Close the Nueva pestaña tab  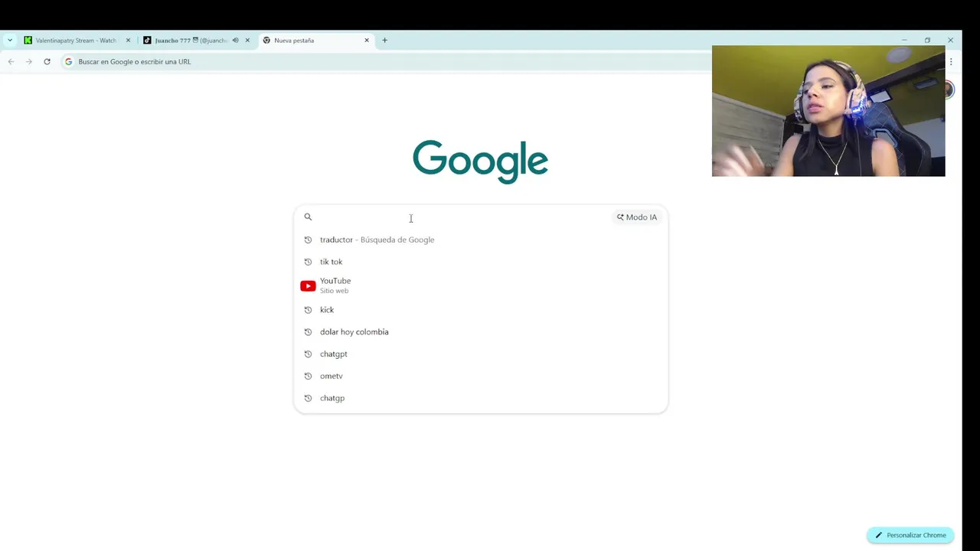click(x=367, y=41)
